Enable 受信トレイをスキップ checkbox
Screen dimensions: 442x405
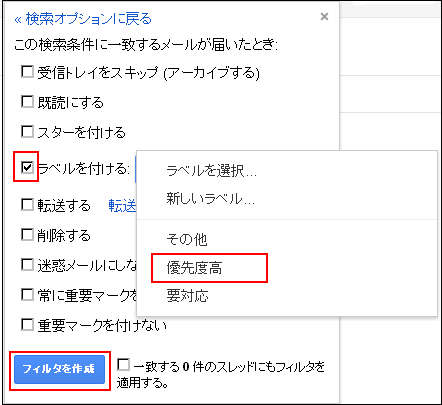pyautogui.click(x=27, y=72)
